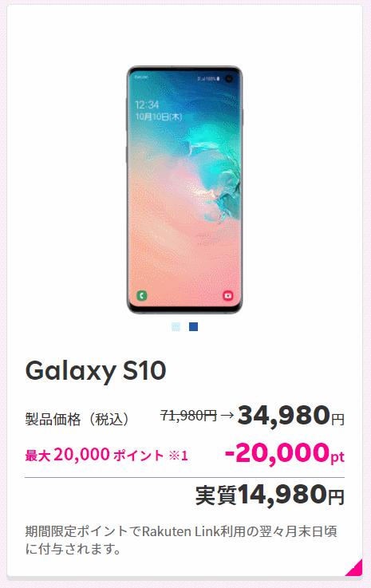The height and width of the screenshot is (588, 371).
Task: Select the light blue color variant
Action: click(x=176, y=326)
